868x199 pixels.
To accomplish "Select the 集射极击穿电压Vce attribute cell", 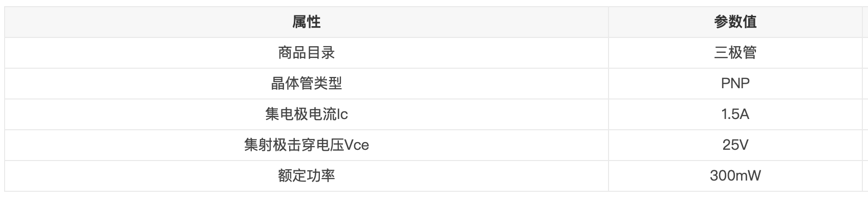I will point(307,145).
